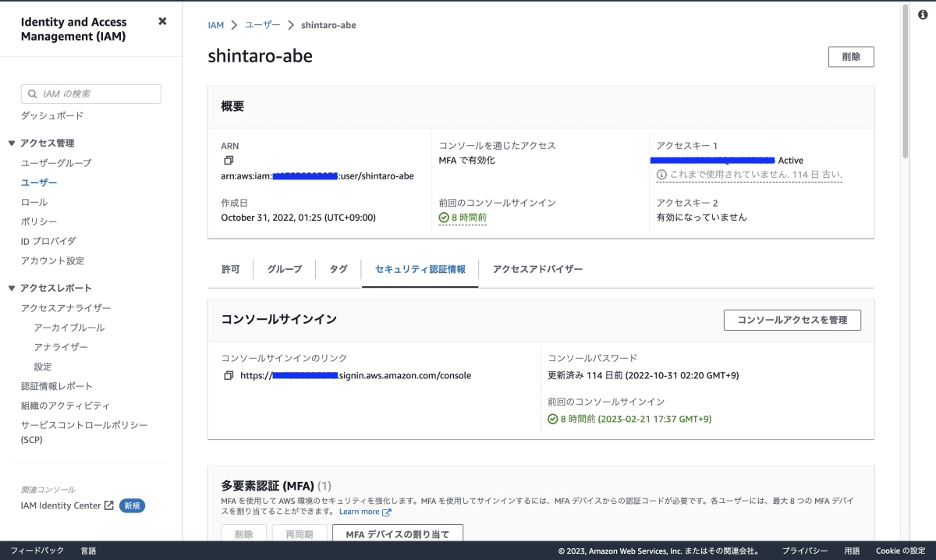
Task: Open 認証情報レポート in the sidebar
Action: pyautogui.click(x=57, y=386)
